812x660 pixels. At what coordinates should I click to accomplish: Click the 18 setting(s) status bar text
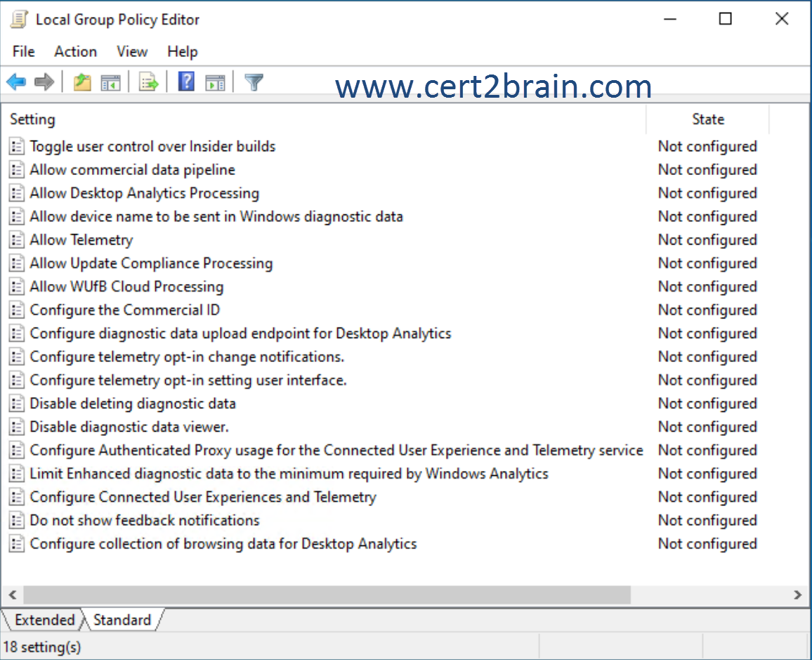(x=42, y=647)
